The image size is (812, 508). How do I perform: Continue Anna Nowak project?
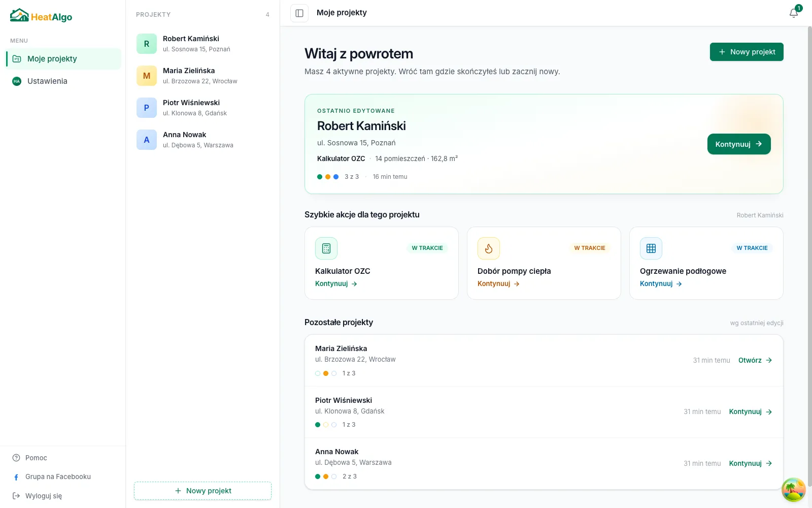pos(751,463)
